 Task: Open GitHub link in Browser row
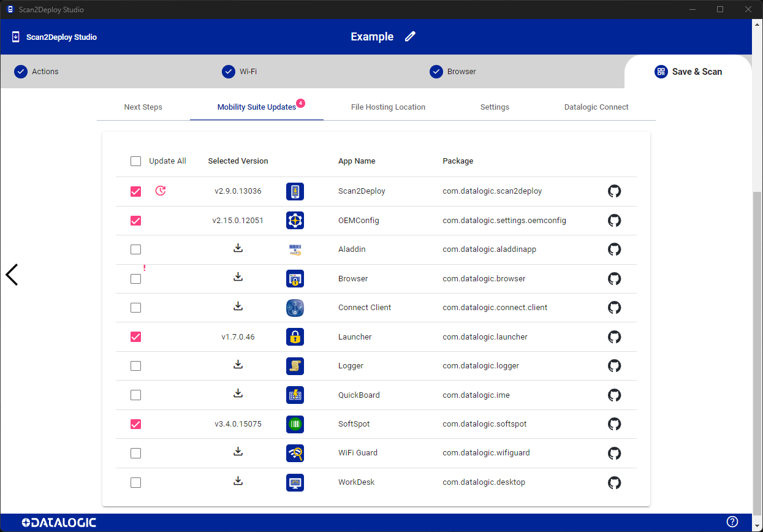click(x=614, y=278)
